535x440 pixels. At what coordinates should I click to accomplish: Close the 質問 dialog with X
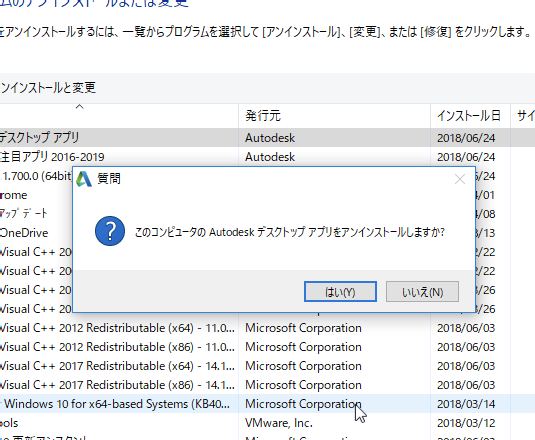click(460, 179)
